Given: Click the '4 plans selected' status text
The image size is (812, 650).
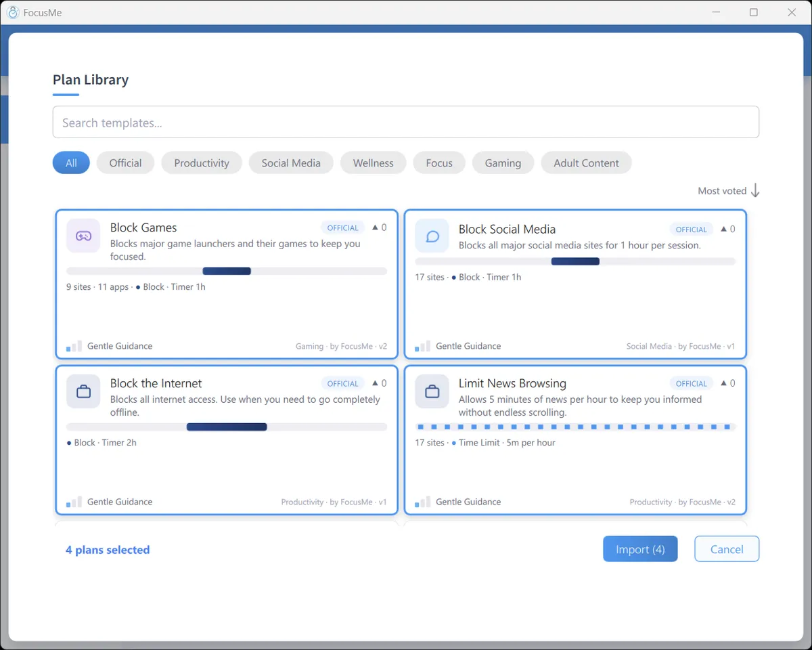Looking at the screenshot, I should pyautogui.click(x=108, y=550).
